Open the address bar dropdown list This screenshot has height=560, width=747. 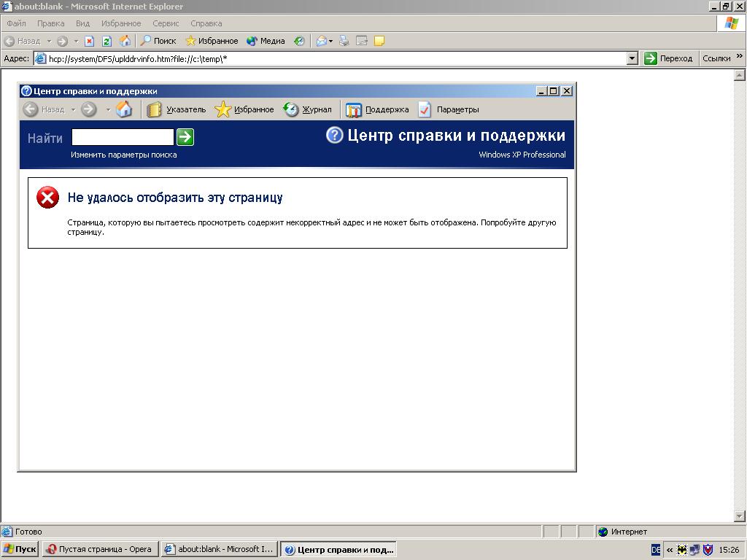click(632, 58)
